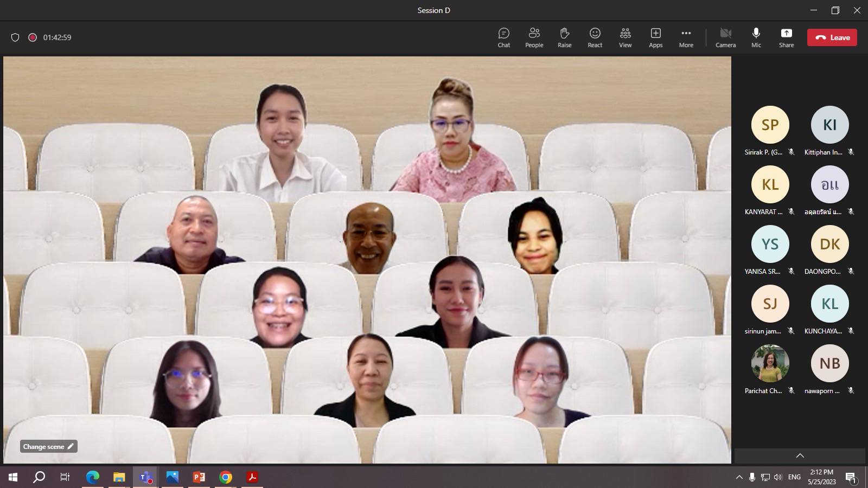Expand the participant strip chevron
This screenshot has height=488, width=868.
pyautogui.click(x=800, y=455)
